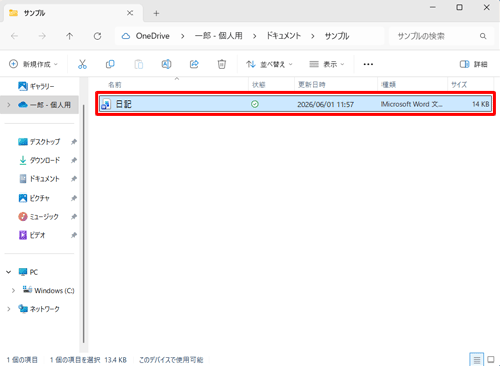
Task: Open ドキュメント in quick access sidebar
Action: (39, 179)
